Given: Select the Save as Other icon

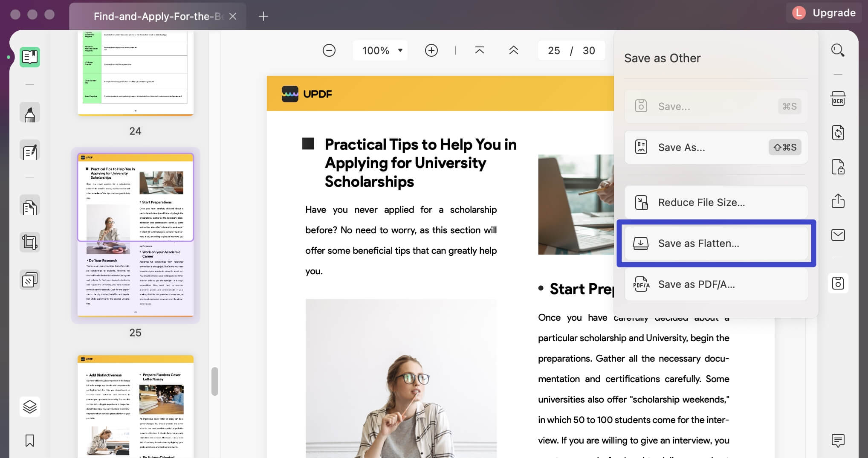Looking at the screenshot, I should point(838,283).
